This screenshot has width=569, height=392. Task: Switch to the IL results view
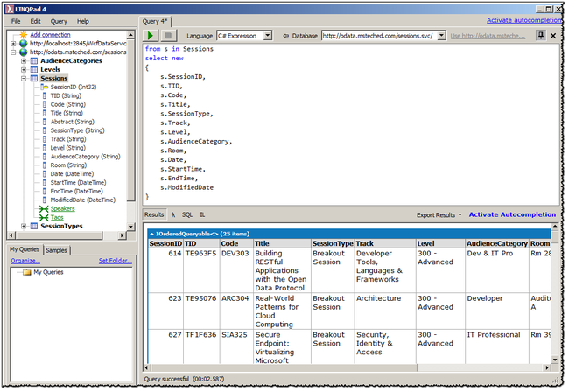[202, 214]
